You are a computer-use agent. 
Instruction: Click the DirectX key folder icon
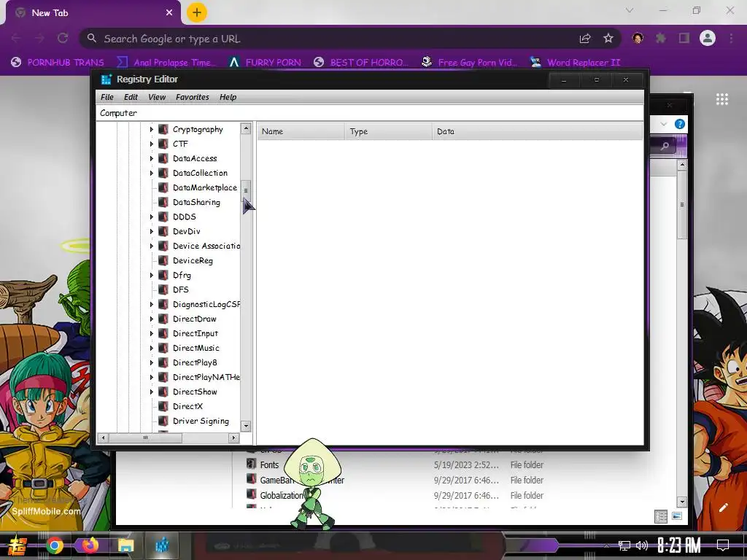(163, 406)
